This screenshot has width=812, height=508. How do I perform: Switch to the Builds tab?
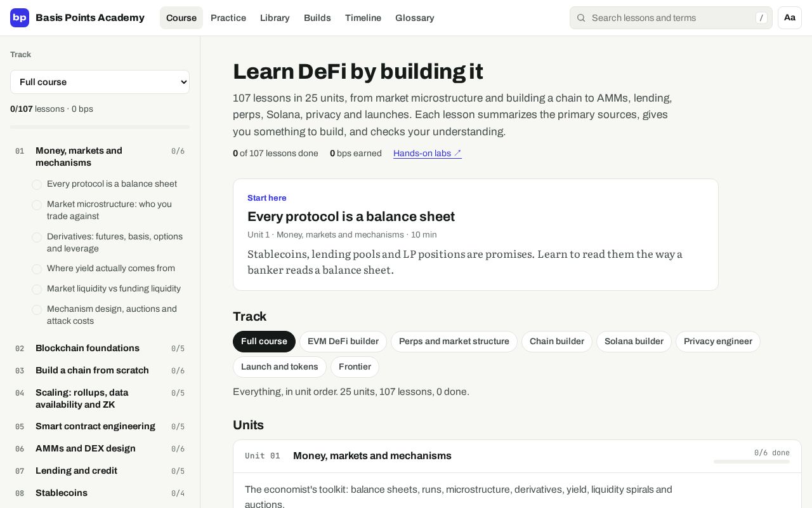[317, 18]
